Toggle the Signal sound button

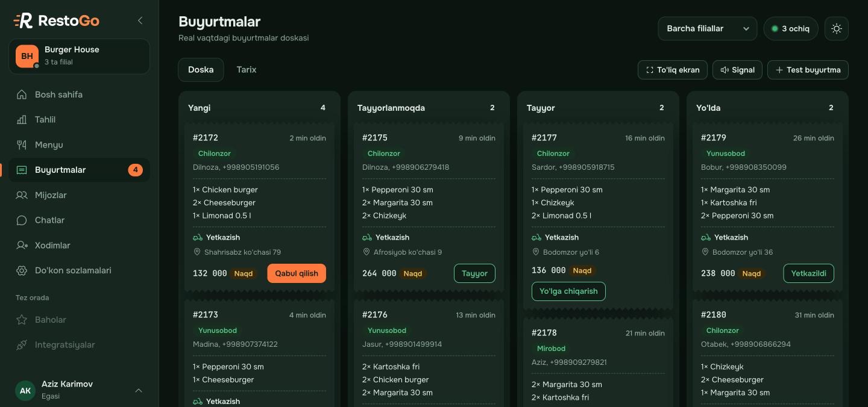tap(738, 70)
